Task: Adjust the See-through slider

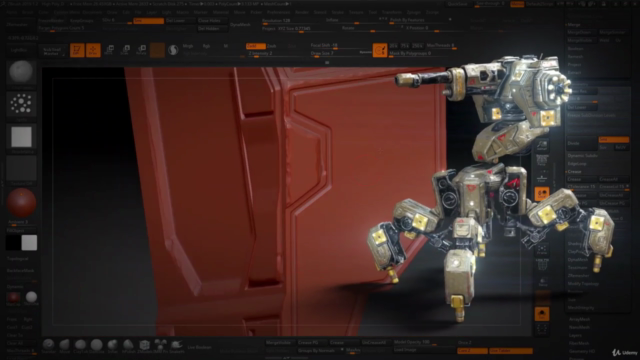Action: (x=490, y=4)
